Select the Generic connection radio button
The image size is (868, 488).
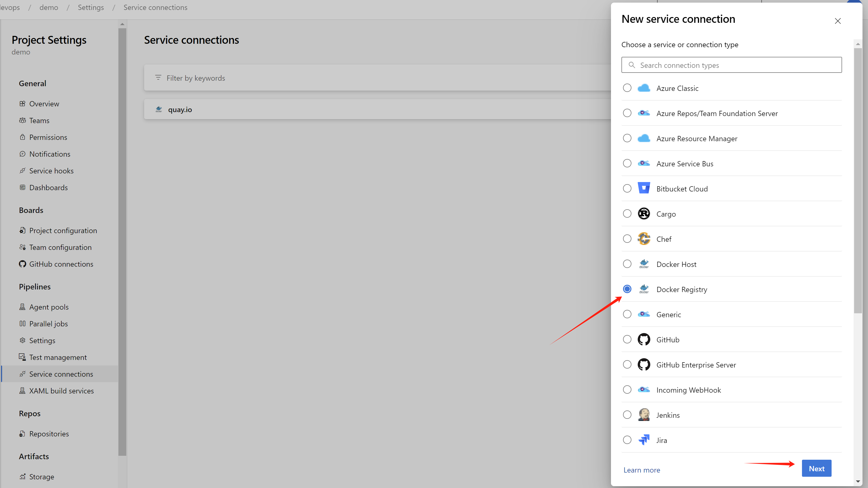click(x=627, y=314)
